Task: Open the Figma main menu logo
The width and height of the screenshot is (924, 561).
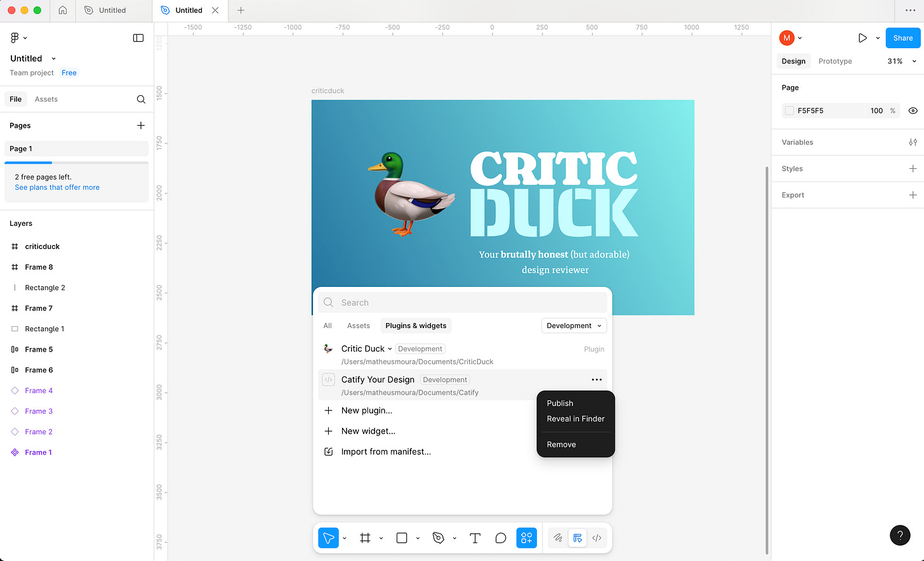Action: coord(15,38)
